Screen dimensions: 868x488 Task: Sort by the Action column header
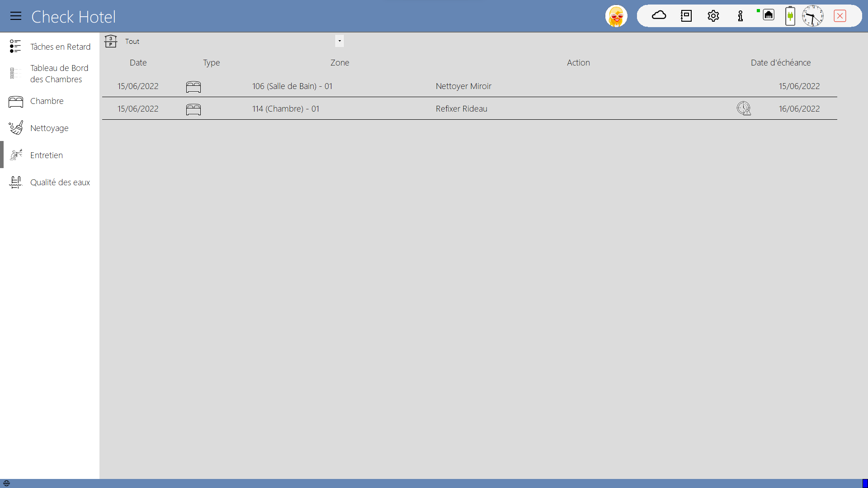point(578,62)
